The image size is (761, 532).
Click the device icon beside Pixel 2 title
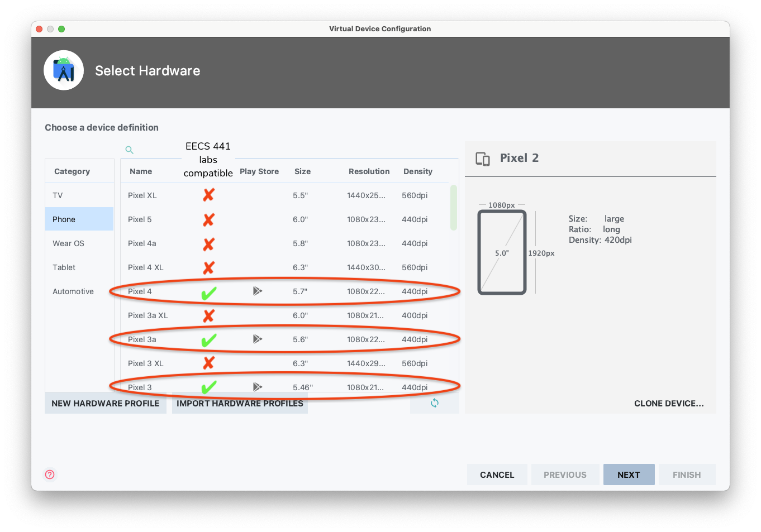point(483,159)
